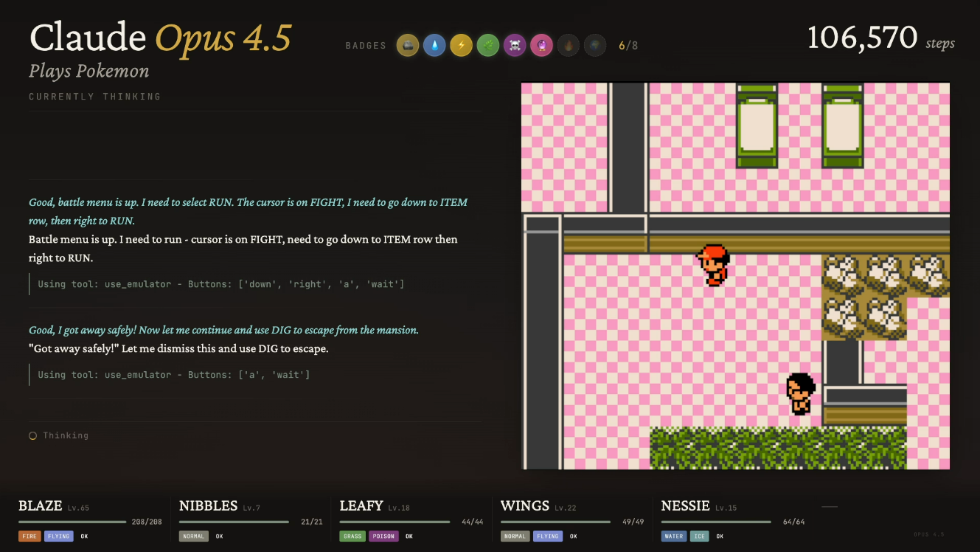This screenshot has width=980, height=552.
Task: Click the Thinking spinner circle
Action: pyautogui.click(x=32, y=436)
